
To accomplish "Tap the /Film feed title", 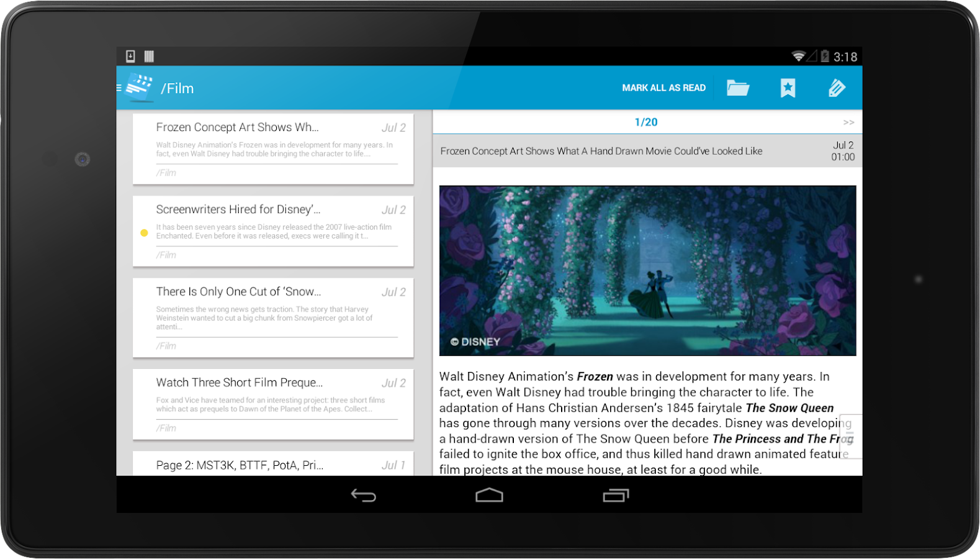I will [x=178, y=88].
